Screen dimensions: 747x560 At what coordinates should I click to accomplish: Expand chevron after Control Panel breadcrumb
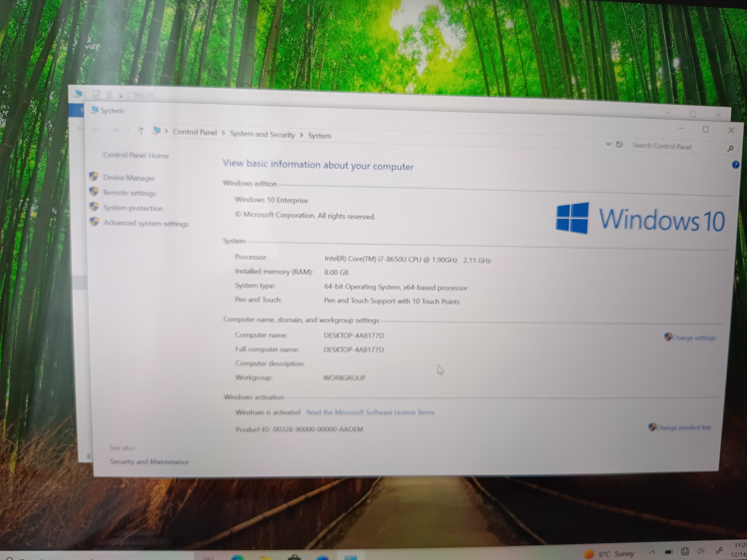click(x=223, y=133)
